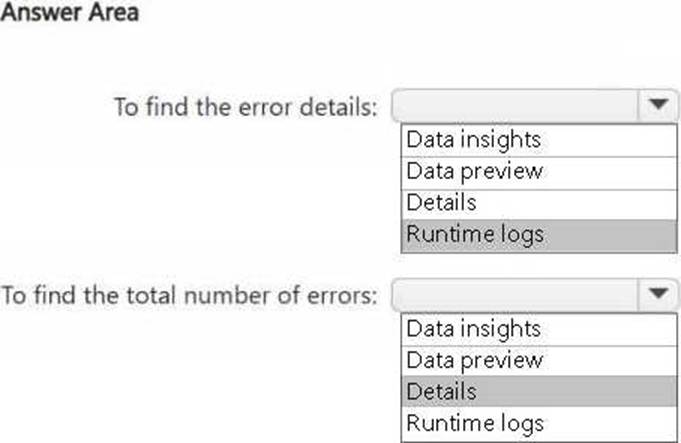Choose highlighted Runtime logs for error details
Screen dimensions: 681x443
539,235
